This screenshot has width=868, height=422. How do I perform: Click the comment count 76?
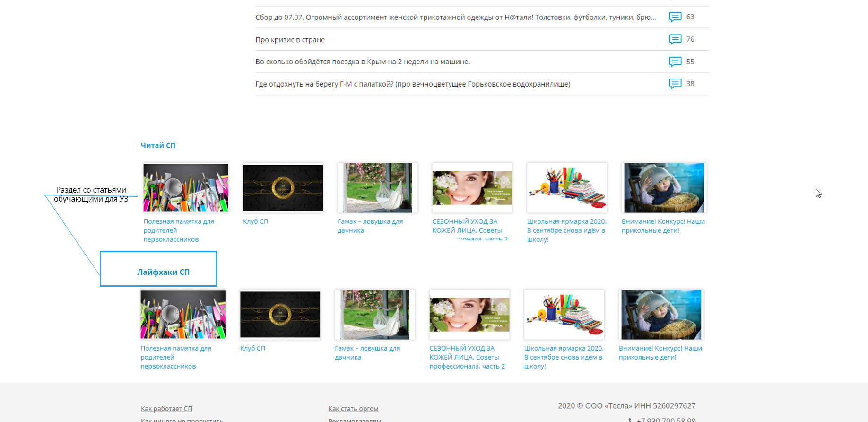(x=690, y=39)
